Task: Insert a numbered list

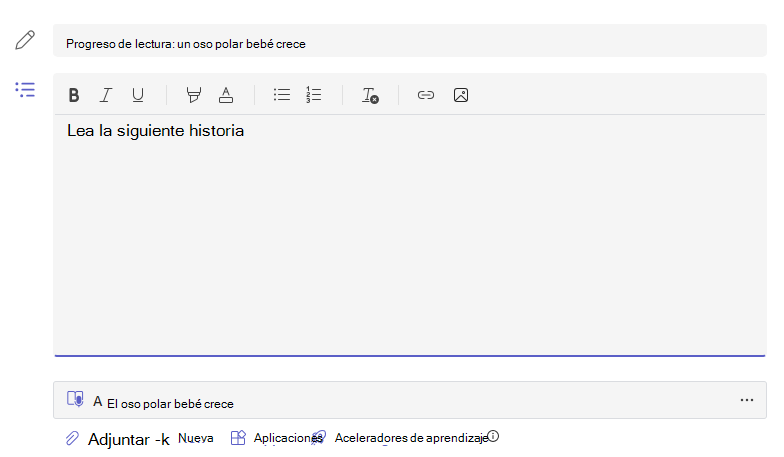Action: coord(314,94)
